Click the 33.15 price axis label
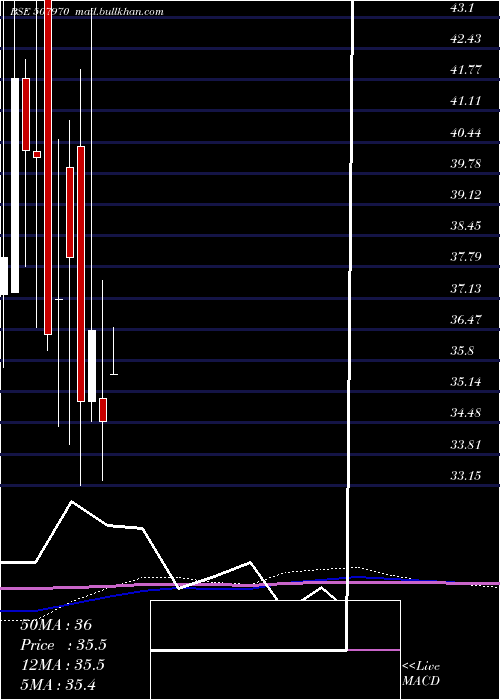The width and height of the screenshot is (500, 700). pos(466,476)
